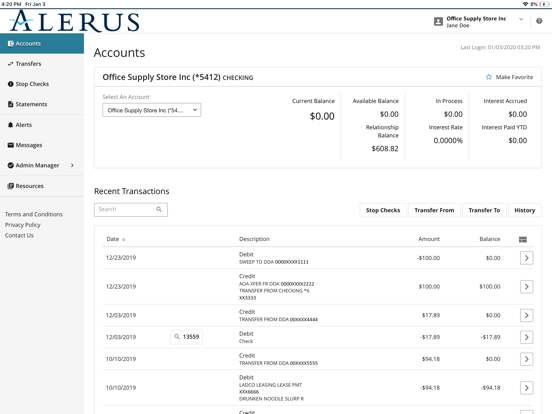
Task: Open Statements in the sidebar
Action: 42,104
